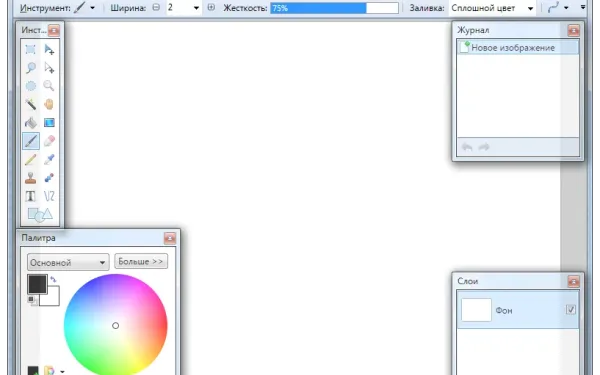Open the curve-style icon dropdown in toolbar
This screenshot has height=375, width=600.
(566, 8)
